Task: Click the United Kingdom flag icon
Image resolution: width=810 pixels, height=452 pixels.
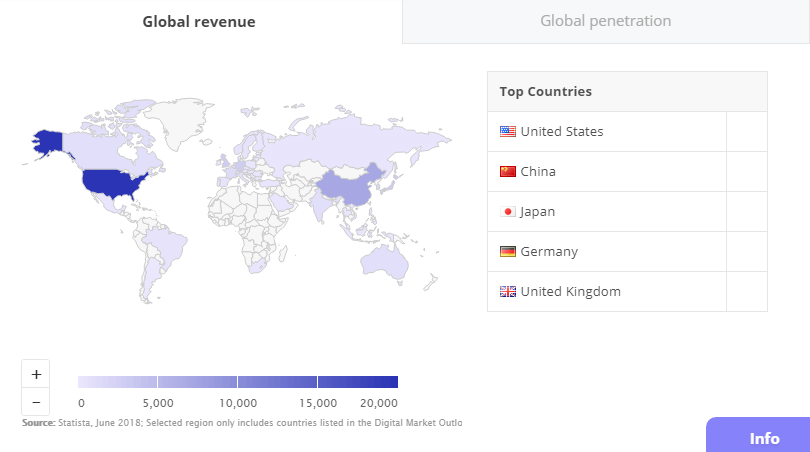Action: click(507, 291)
